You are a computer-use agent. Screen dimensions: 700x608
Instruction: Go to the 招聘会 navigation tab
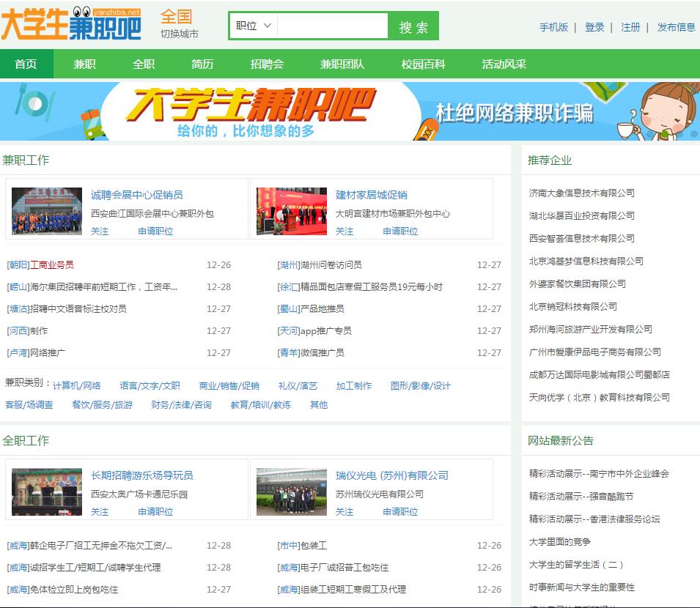click(x=267, y=64)
